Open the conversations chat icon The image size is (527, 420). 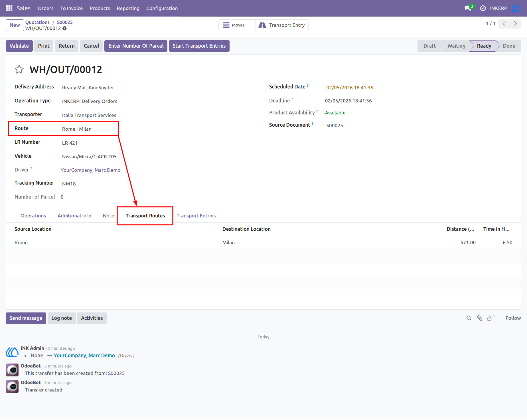pos(468,8)
